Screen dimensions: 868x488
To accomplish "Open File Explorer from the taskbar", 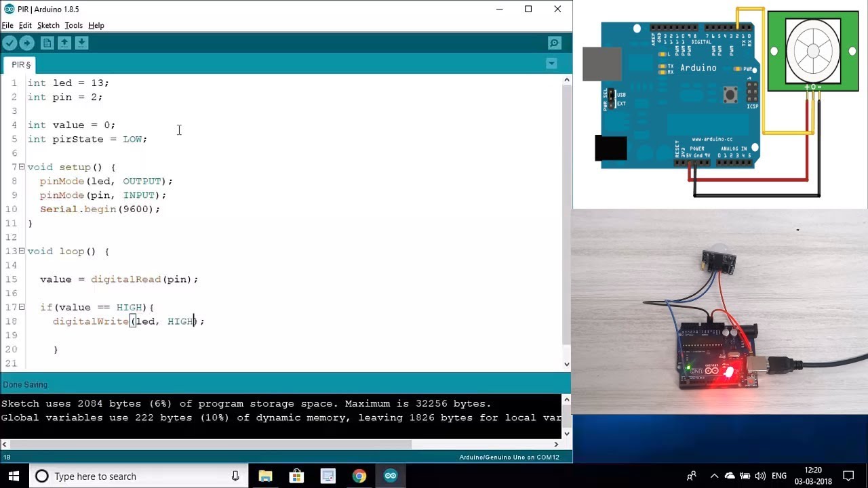I will [x=265, y=476].
